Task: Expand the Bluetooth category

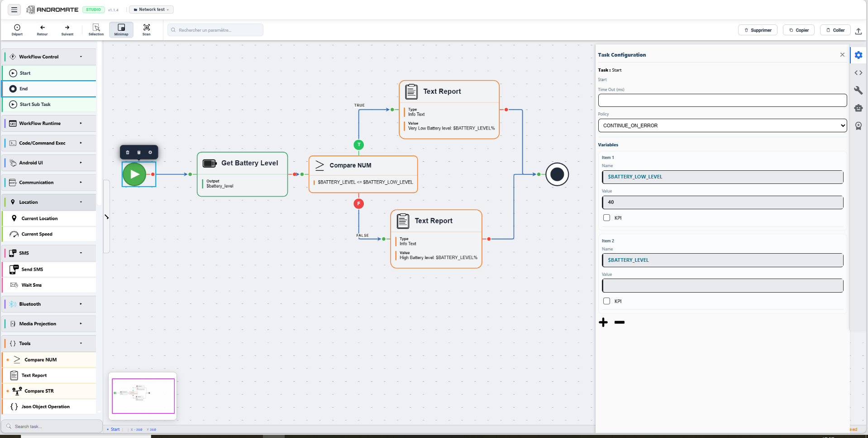Action: (x=49, y=304)
